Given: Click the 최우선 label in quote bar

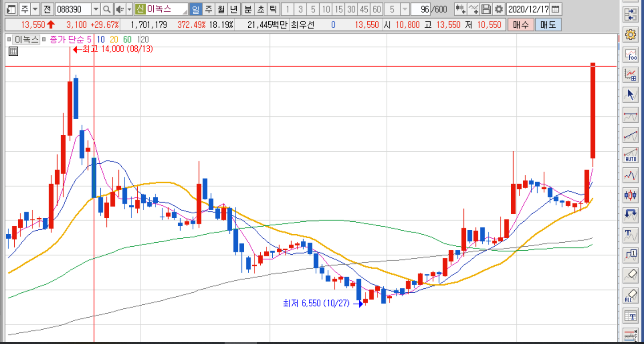Looking at the screenshot, I should (x=303, y=25).
